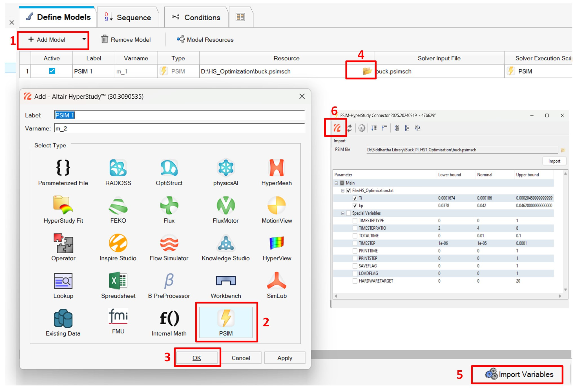Screen dimensions: 575x392
Task: Switch to the Define Models tab
Action: (x=58, y=17)
